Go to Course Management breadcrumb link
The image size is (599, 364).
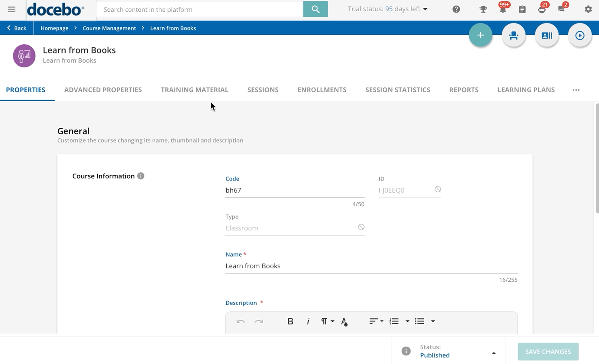tap(109, 28)
